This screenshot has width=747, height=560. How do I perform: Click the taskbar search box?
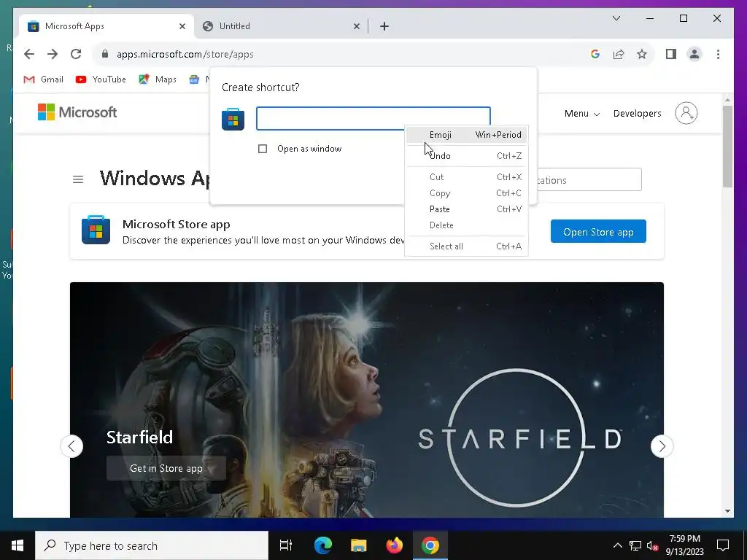tap(152, 545)
